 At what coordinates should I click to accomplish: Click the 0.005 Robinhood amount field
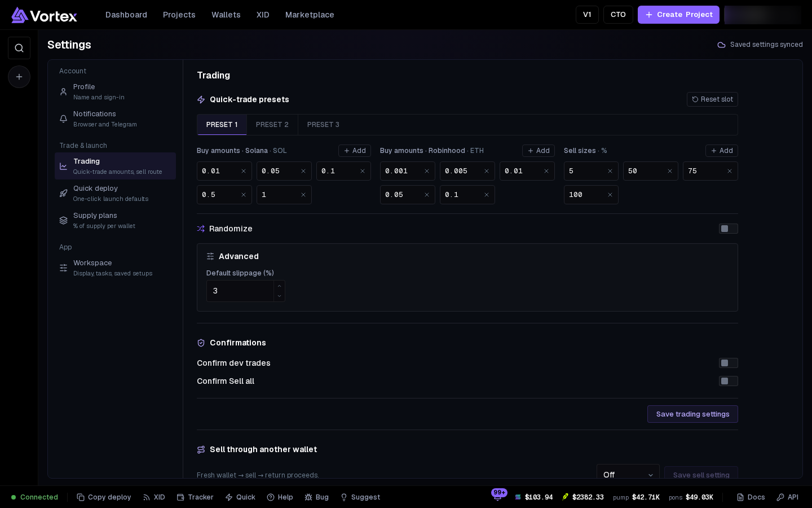[467, 171]
